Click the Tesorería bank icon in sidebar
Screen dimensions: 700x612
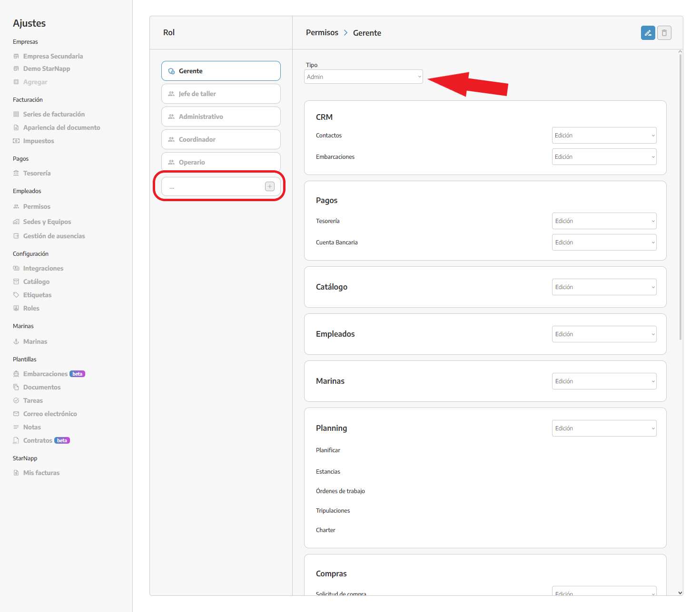[16, 173]
